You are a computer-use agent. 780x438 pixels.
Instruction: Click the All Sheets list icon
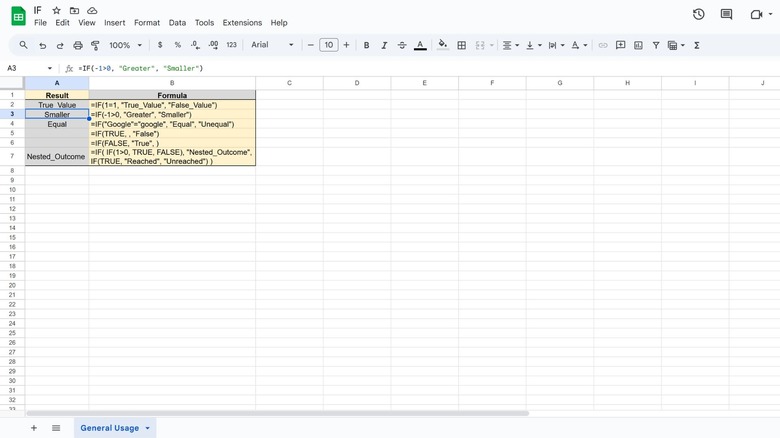56,428
